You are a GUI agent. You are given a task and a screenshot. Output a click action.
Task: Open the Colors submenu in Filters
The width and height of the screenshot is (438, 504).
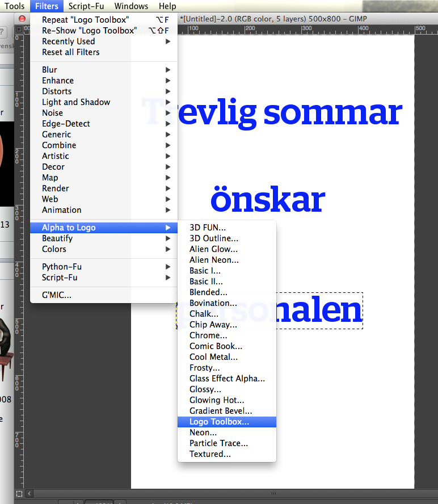click(x=104, y=249)
